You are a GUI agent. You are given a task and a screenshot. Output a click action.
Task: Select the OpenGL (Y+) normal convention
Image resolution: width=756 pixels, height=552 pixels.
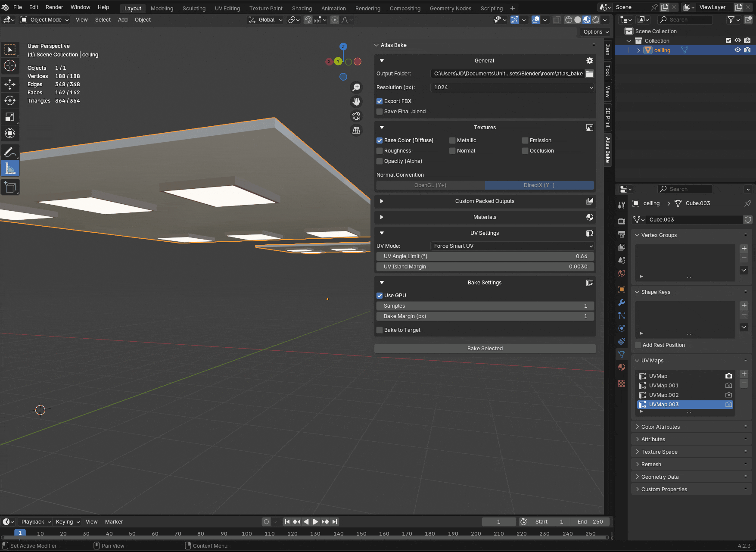[430, 185]
